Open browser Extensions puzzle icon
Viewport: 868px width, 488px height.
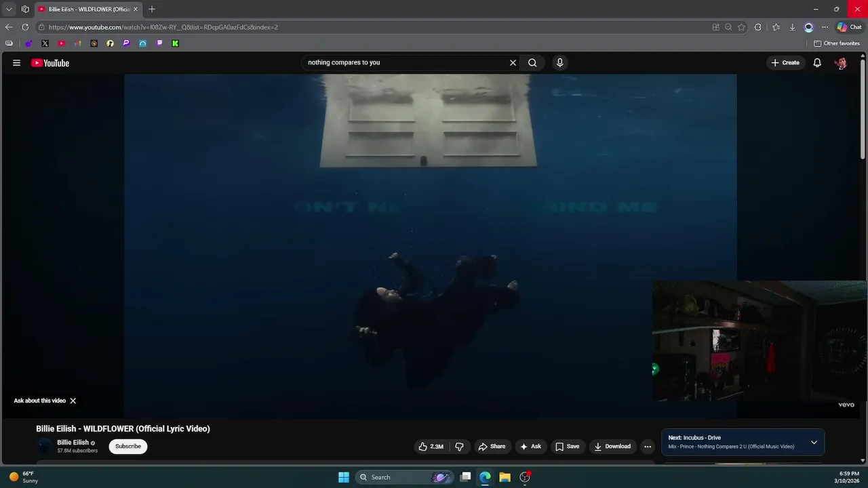pyautogui.click(x=758, y=27)
